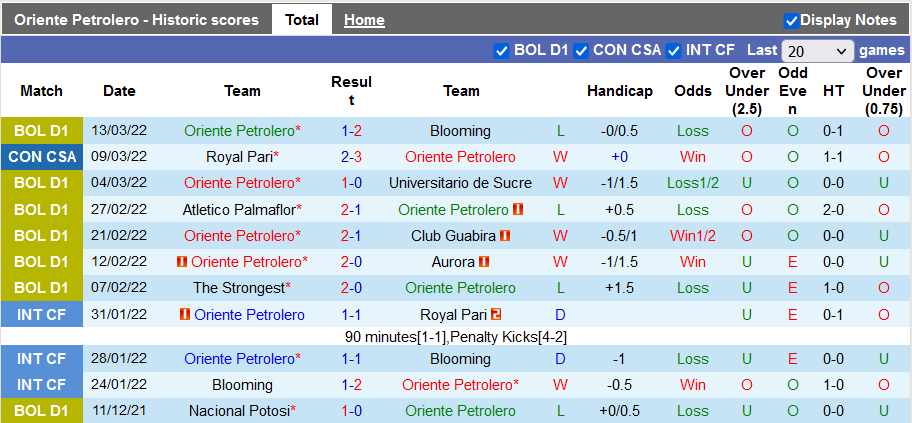Click red card left of Oriente Petrolero, 31/01/22 row
This screenshot has height=423, width=912.
point(185,314)
